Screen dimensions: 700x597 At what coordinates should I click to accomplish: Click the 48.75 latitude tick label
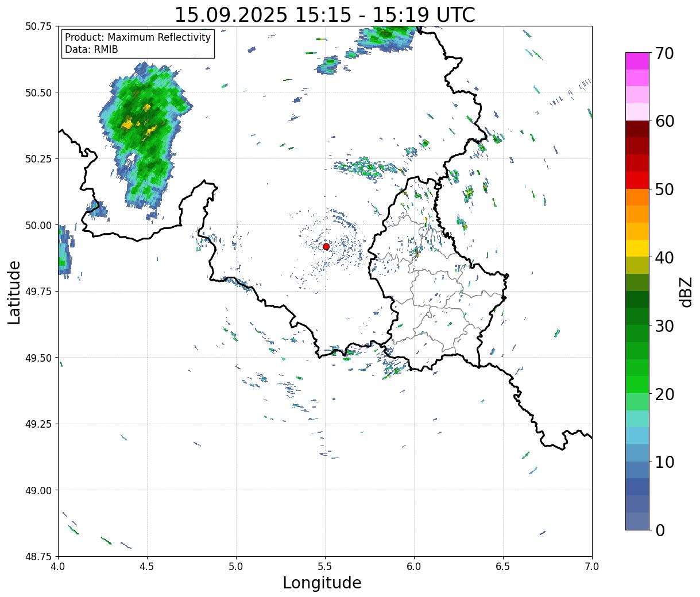(38, 557)
